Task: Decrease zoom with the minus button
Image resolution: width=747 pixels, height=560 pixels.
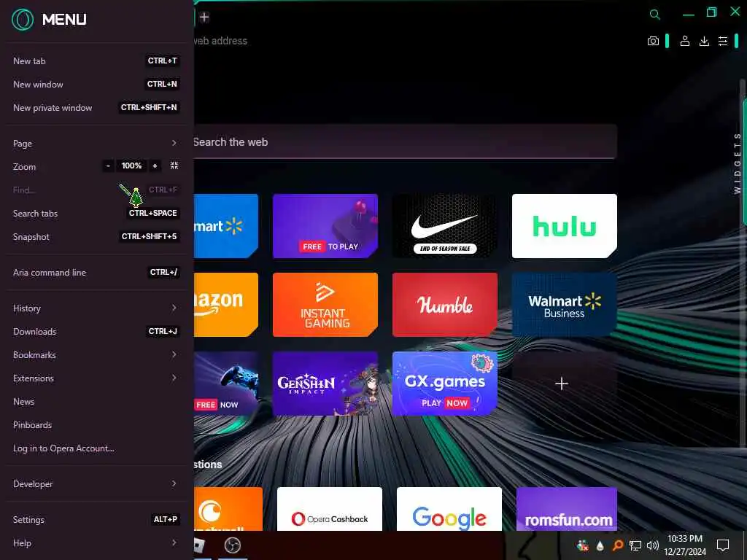Action: point(108,166)
